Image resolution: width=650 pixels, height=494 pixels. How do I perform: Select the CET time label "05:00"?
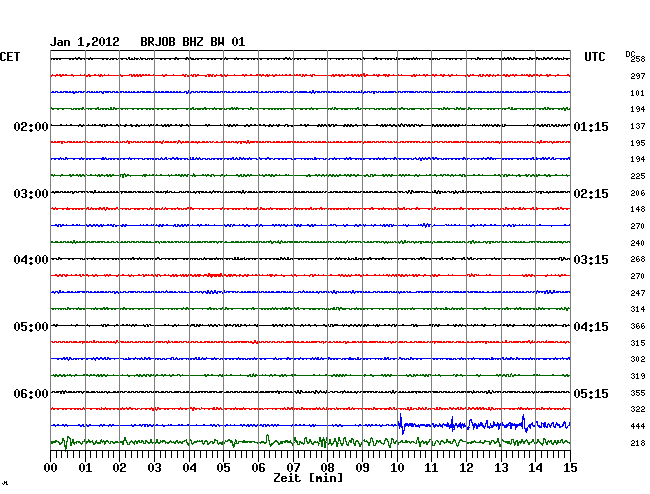pos(31,327)
